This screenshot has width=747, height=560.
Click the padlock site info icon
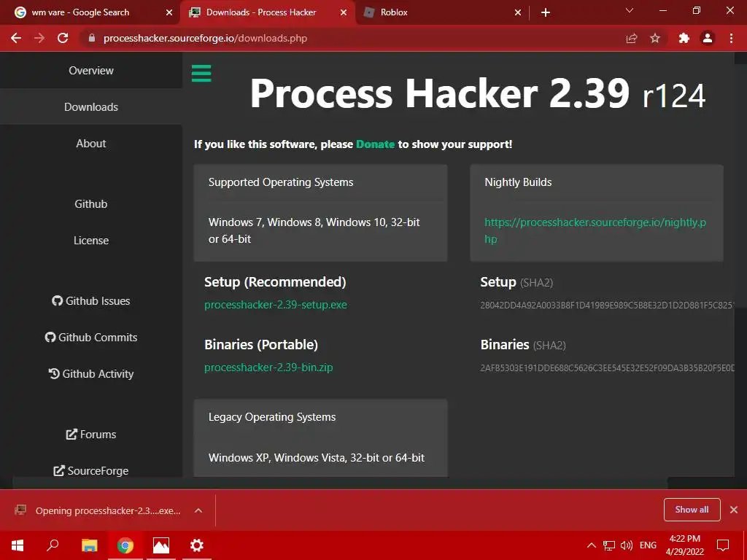(92, 38)
